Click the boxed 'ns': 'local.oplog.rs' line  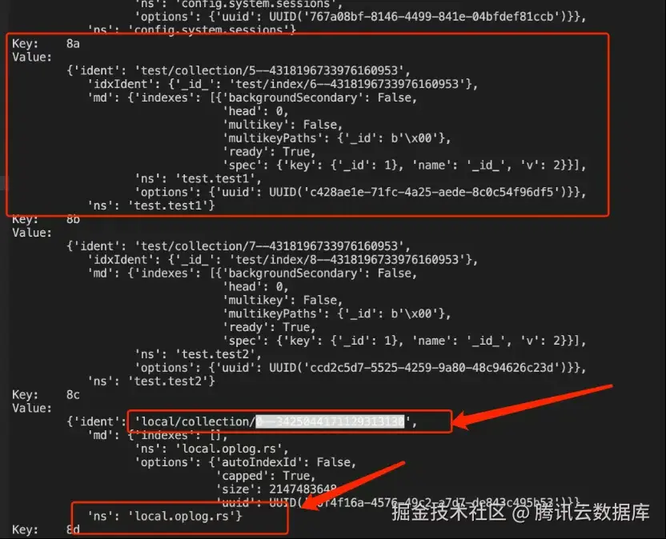click(x=164, y=516)
